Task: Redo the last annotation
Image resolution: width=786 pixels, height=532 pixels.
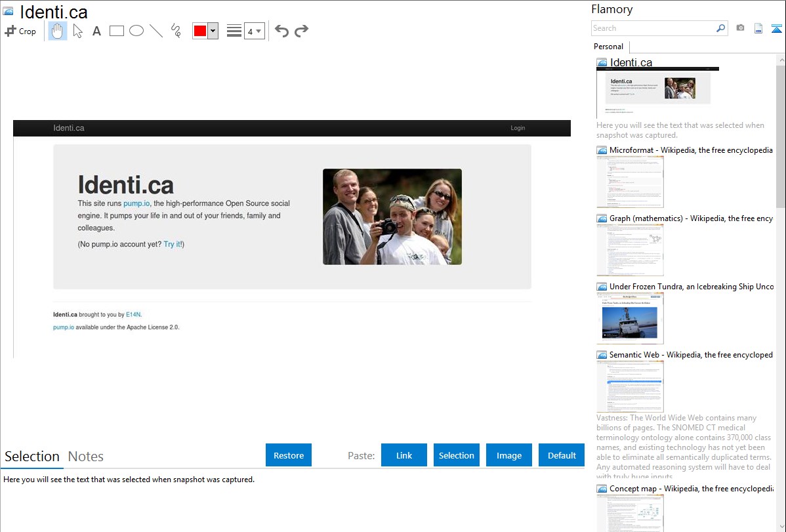Action: pyautogui.click(x=301, y=31)
